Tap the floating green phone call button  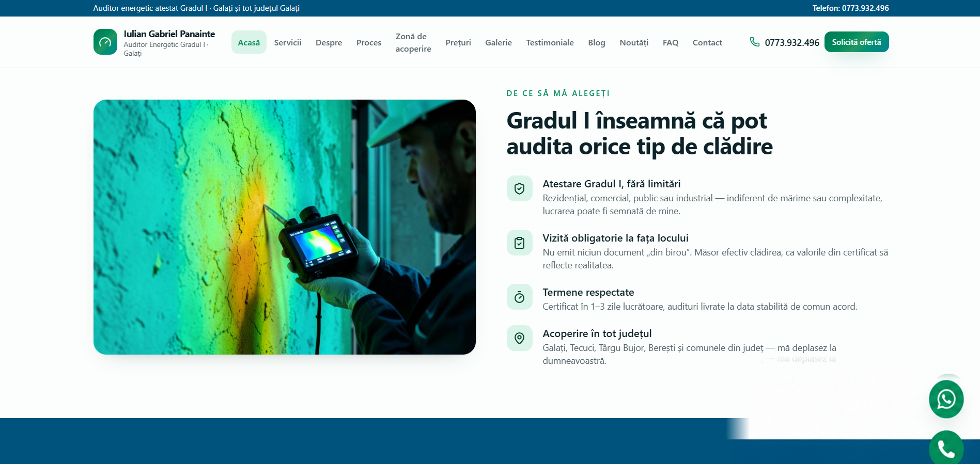[x=946, y=447]
